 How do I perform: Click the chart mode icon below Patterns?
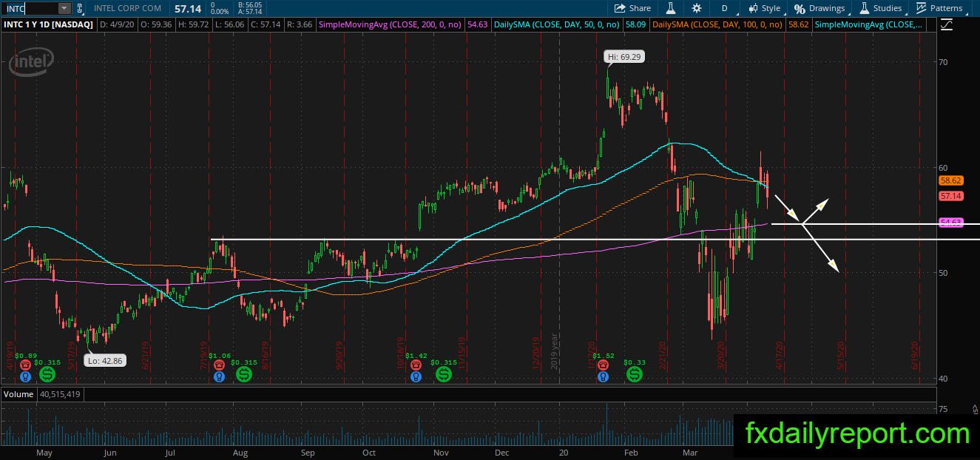coord(947,24)
